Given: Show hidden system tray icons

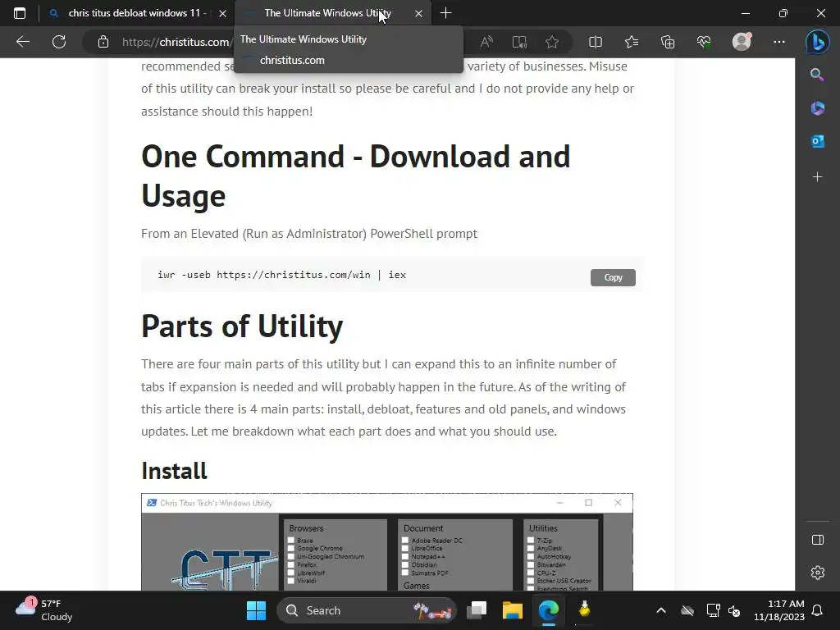Looking at the screenshot, I should 661,610.
